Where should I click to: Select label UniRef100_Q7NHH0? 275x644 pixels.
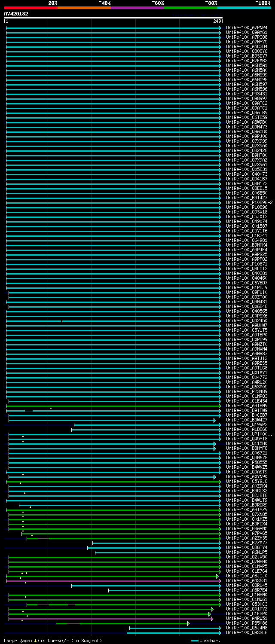click(x=247, y=562)
